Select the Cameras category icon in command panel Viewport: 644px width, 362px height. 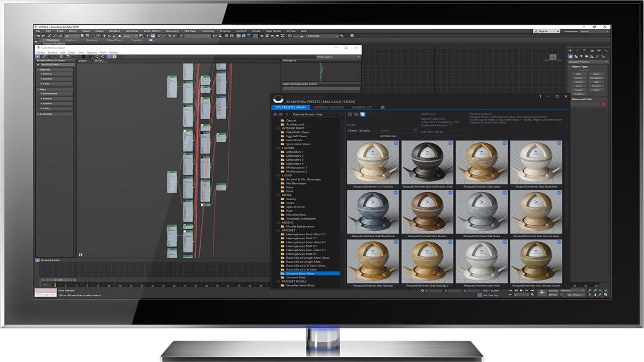587,56
